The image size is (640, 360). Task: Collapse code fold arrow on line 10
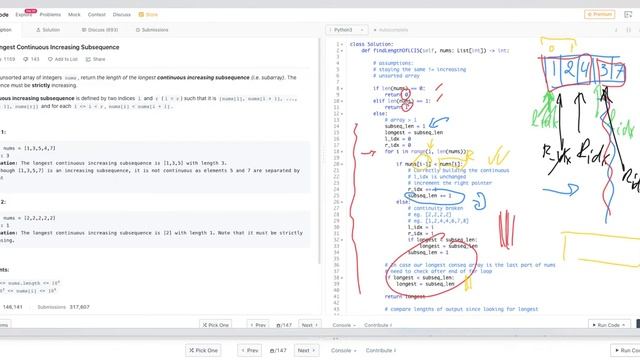342,101
